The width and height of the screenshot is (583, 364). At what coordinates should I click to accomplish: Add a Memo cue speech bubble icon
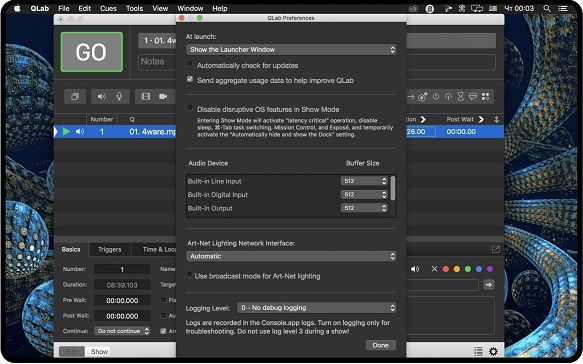(x=473, y=97)
